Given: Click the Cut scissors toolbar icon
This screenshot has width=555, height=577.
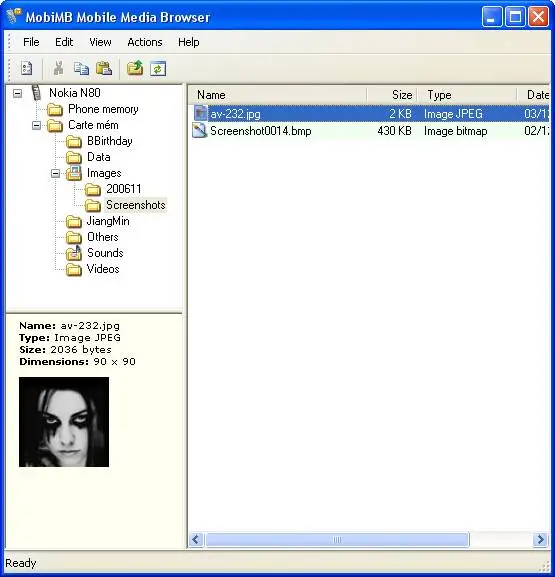Looking at the screenshot, I should coord(58,68).
